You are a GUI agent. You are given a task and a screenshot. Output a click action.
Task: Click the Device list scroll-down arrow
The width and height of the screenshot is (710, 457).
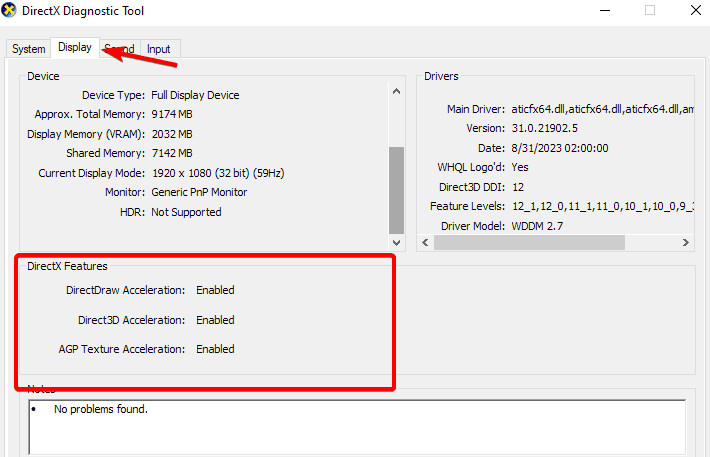tap(396, 242)
